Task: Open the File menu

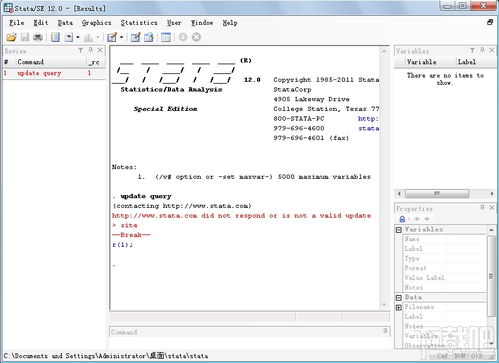Action: 17,23
